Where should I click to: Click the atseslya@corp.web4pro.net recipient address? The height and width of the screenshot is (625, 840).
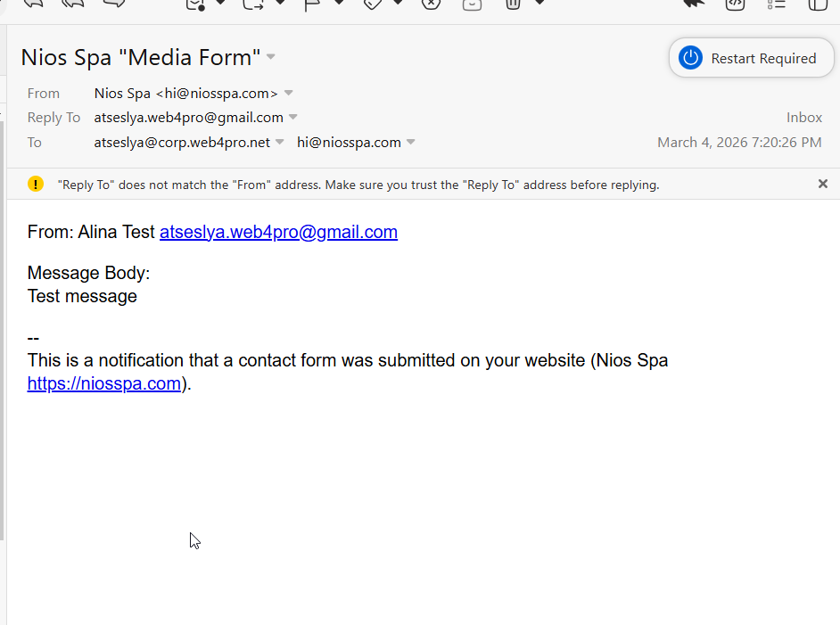click(182, 142)
